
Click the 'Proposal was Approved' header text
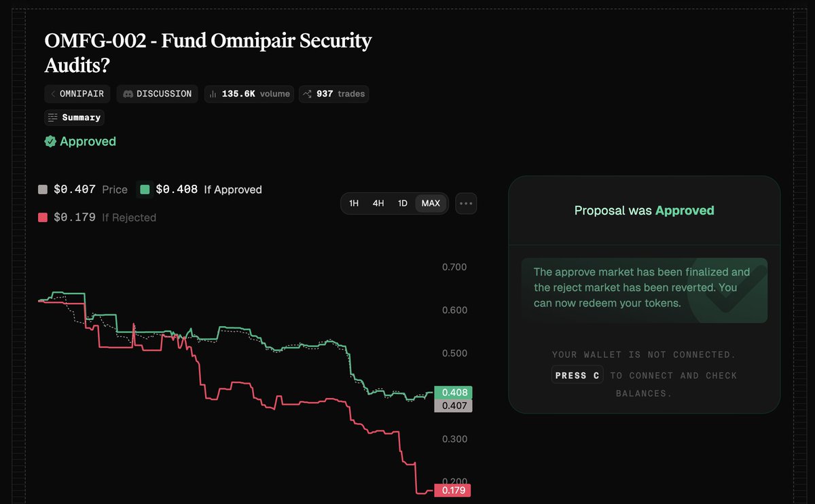[x=645, y=211]
